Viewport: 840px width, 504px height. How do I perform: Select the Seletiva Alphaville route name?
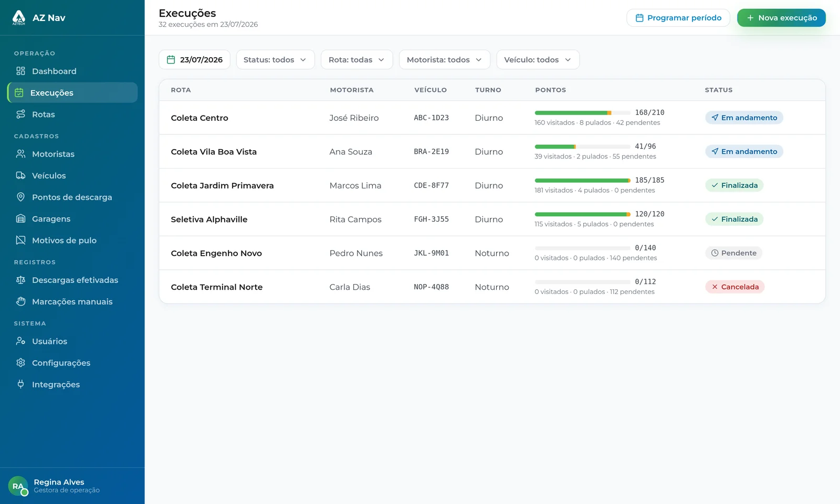pyautogui.click(x=209, y=219)
